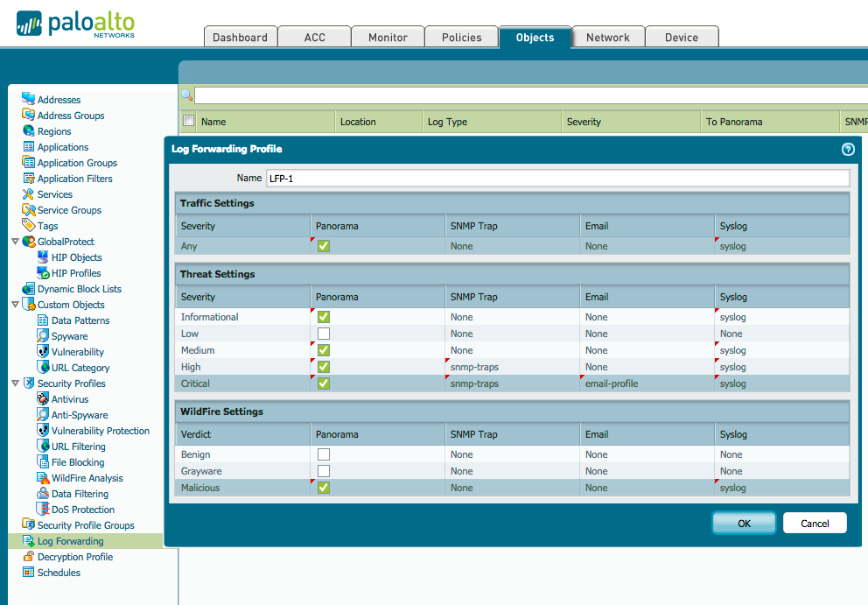This screenshot has width=868, height=605.
Task: Cancel the Log Forwarding Profile dialog
Action: [814, 523]
